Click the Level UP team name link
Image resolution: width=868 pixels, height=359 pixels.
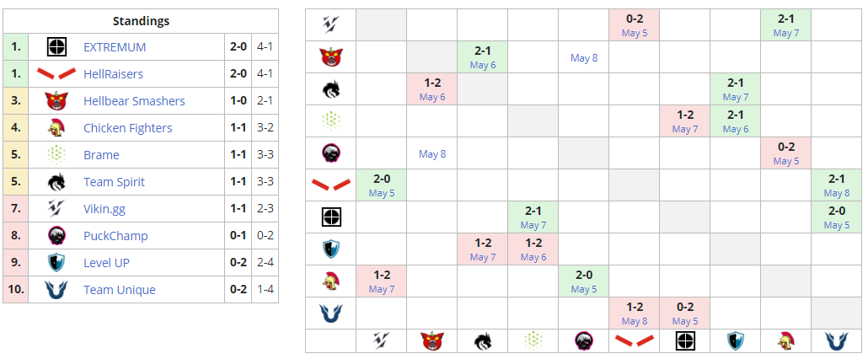pos(106,263)
